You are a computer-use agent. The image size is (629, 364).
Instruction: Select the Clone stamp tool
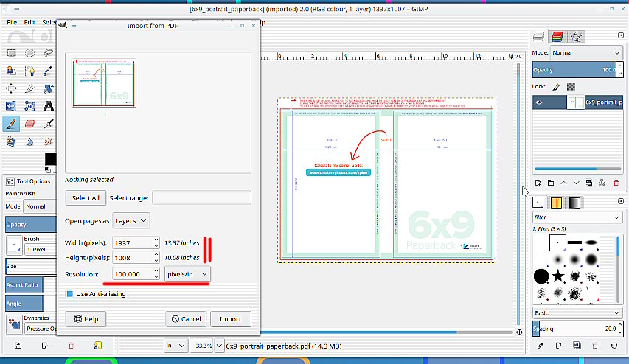pos(11,141)
